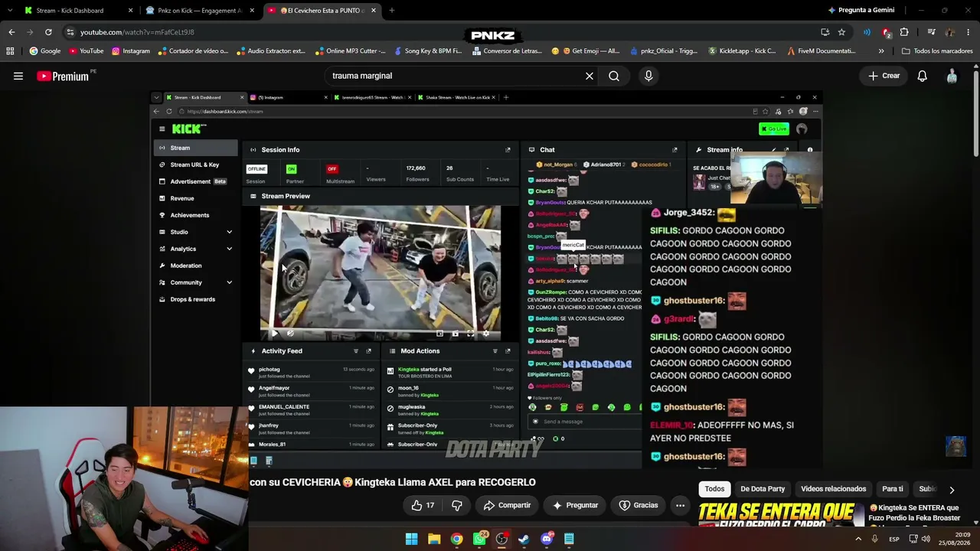980x551 pixels.
Task: Click the Crear button
Action: 884,76
